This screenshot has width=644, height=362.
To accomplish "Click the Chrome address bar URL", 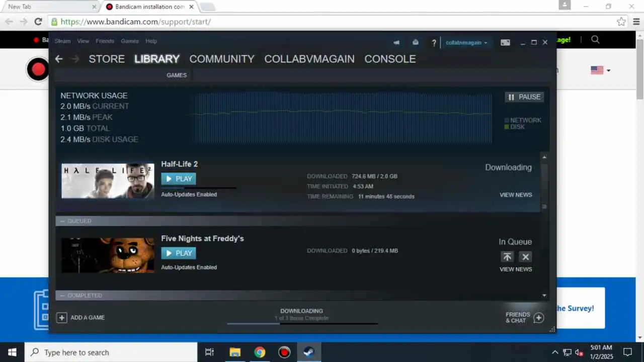I will [136, 22].
